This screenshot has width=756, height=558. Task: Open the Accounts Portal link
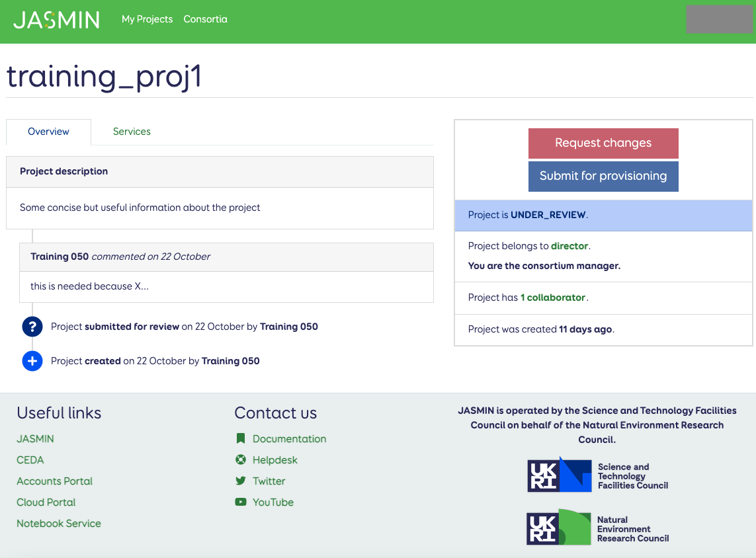(x=54, y=481)
